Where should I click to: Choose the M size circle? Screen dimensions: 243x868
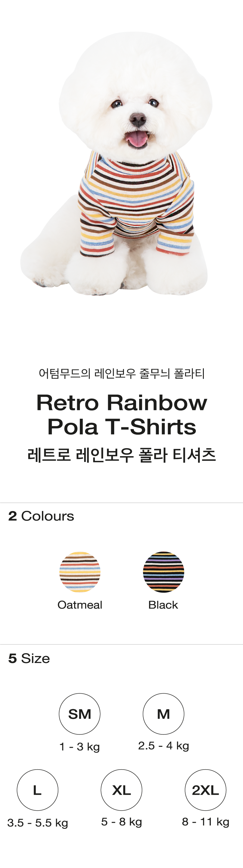click(163, 714)
